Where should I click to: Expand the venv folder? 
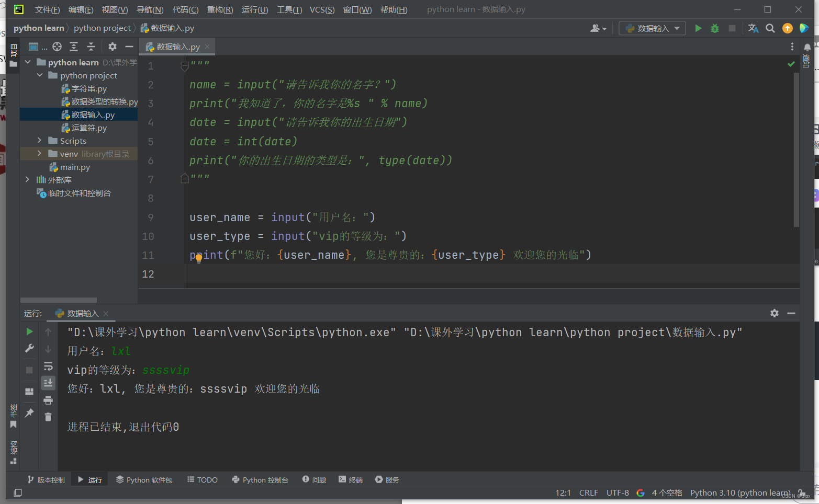point(39,153)
